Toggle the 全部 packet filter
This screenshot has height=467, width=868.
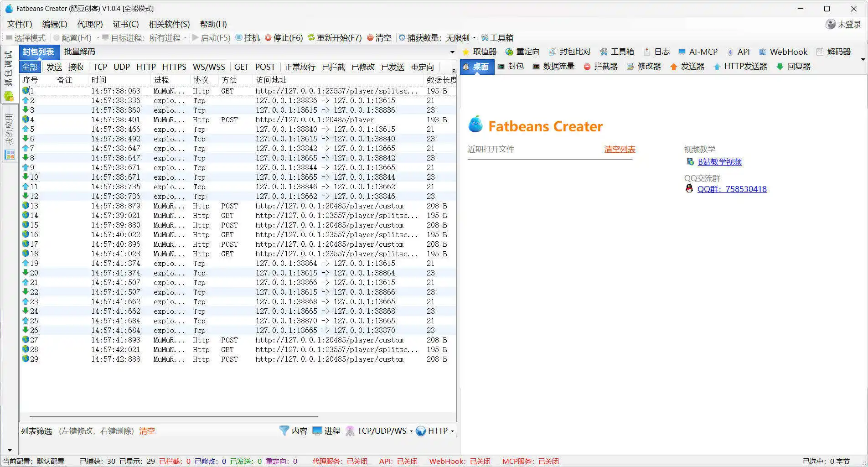30,67
